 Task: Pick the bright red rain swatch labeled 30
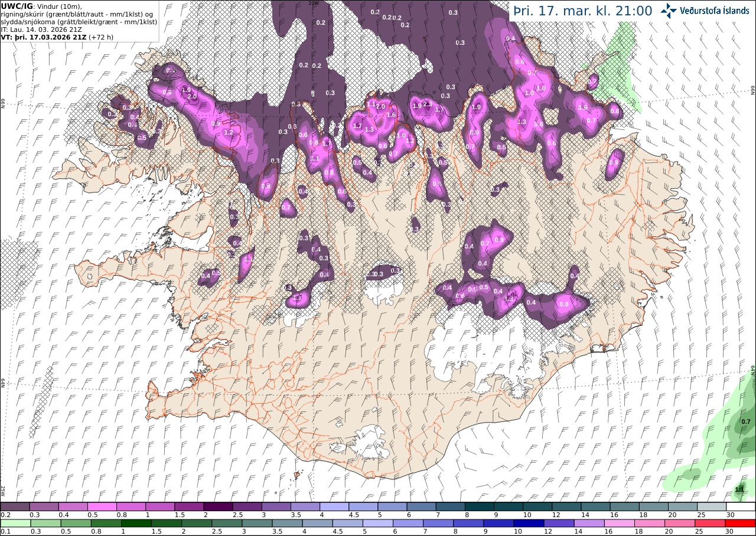[x=741, y=523]
